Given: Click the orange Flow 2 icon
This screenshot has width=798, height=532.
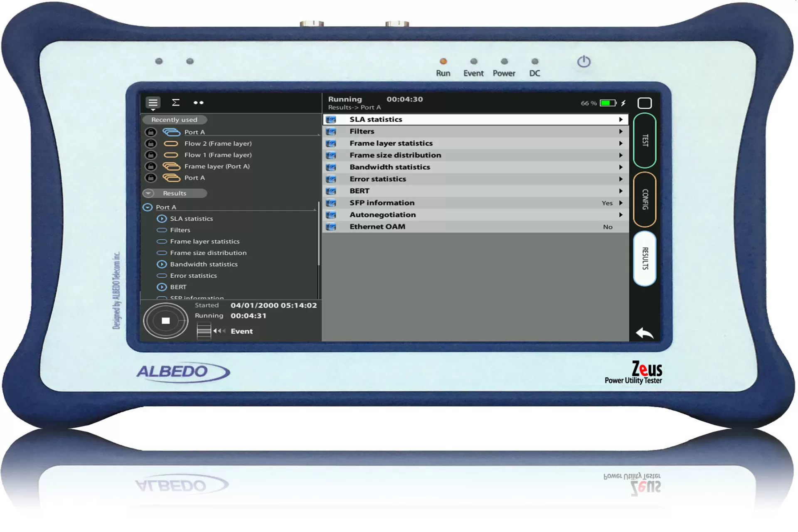Looking at the screenshot, I should (171, 144).
